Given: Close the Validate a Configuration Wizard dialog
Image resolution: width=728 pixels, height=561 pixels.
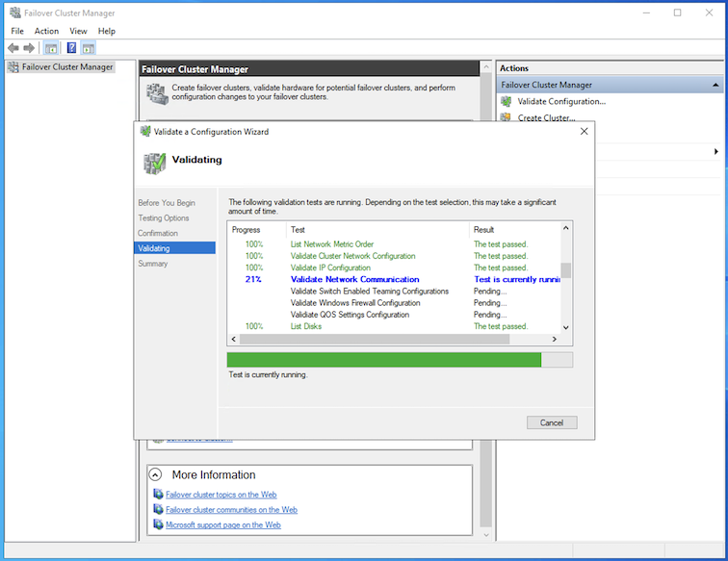Looking at the screenshot, I should pos(585,131).
